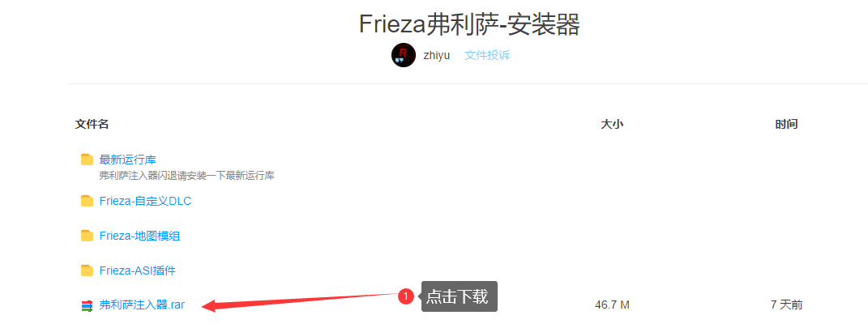Click the 文件投诉 link
The width and height of the screenshot is (868, 328).
(487, 55)
